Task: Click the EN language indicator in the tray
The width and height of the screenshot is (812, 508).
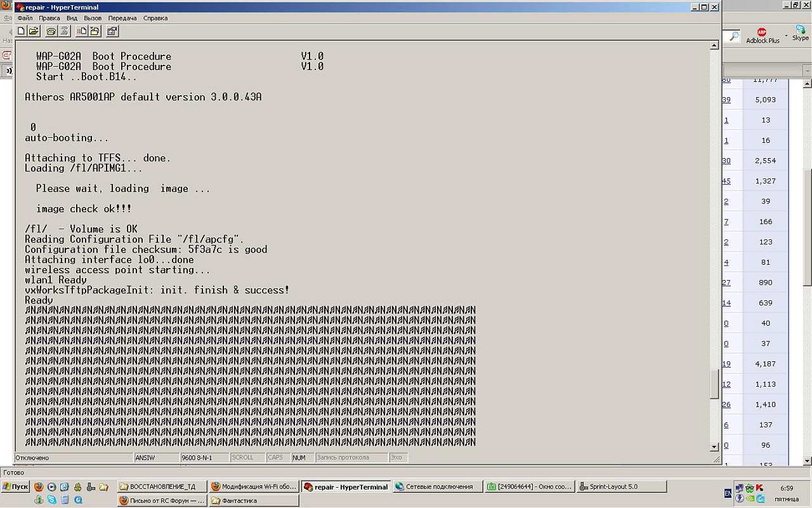Action: 728,493
